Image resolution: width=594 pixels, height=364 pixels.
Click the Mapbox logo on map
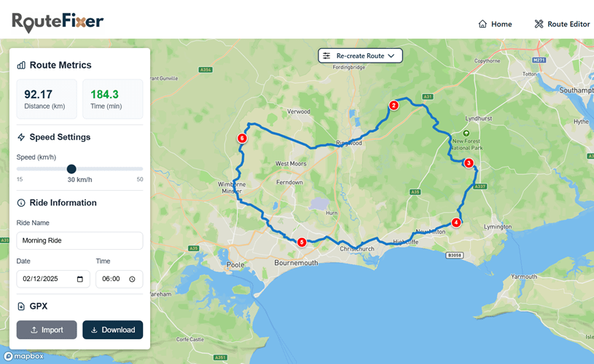pos(24,357)
